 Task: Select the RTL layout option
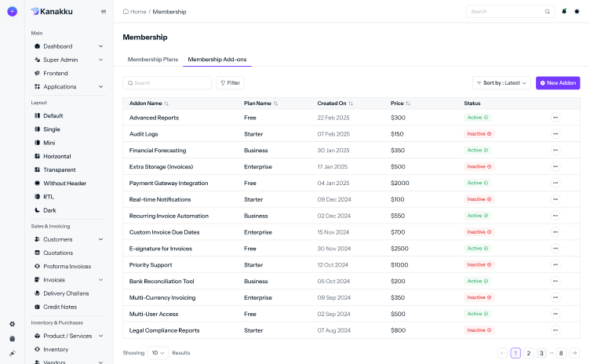pyautogui.click(x=49, y=197)
